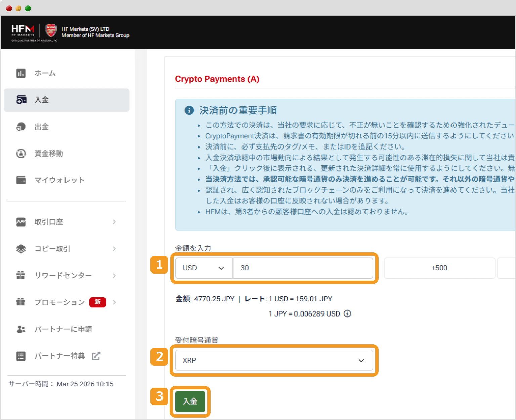Click the fund transfer (資金移動) icon
The width and height of the screenshot is (516, 420).
[x=21, y=154]
